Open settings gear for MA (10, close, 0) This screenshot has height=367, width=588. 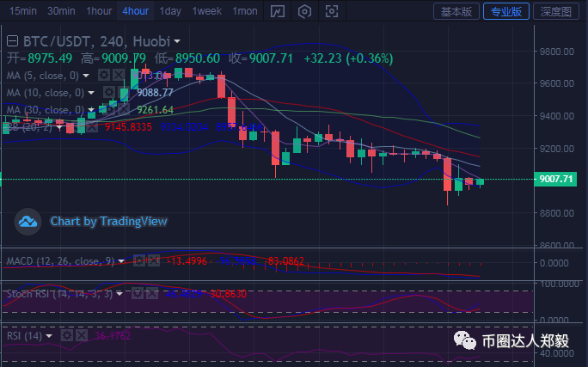(x=109, y=92)
